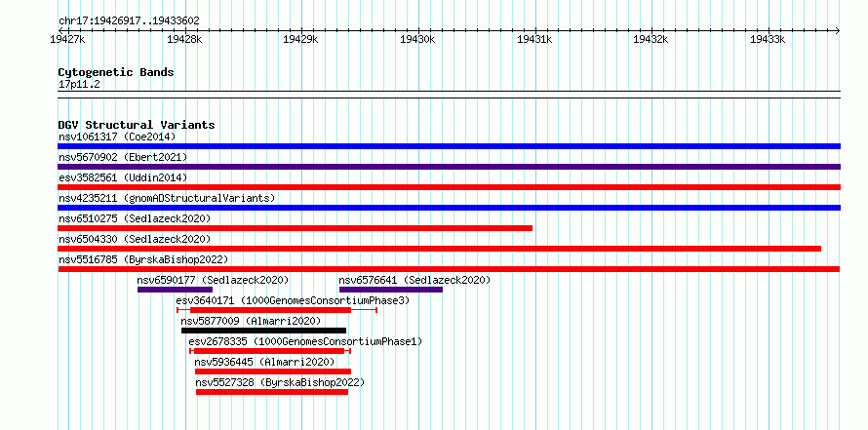Open the nsv6510275 (Sedlazeck2020) label
This screenshot has height=430, width=868.
tap(135, 218)
